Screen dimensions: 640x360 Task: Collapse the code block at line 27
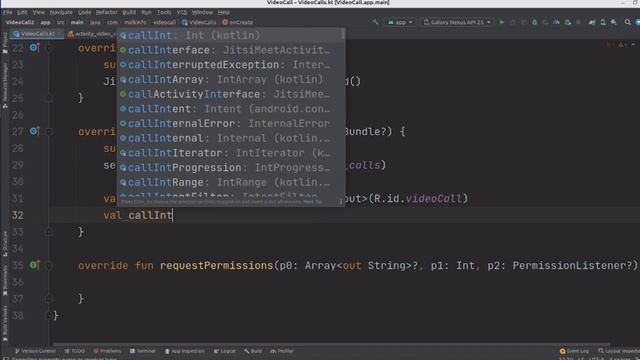coord(49,131)
